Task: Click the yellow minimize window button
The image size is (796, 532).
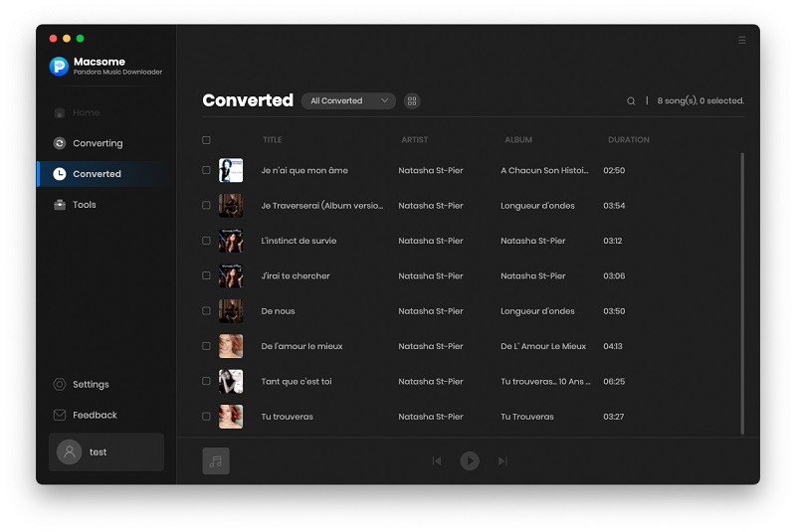Action: pyautogui.click(x=67, y=39)
